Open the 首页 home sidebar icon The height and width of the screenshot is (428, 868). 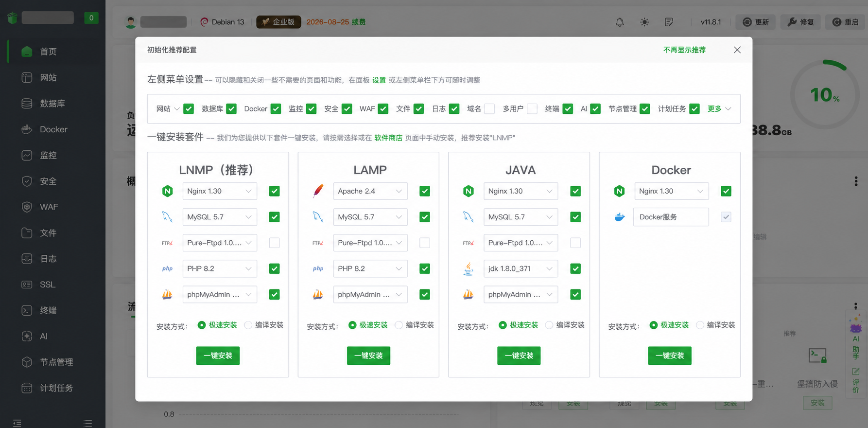[x=27, y=52]
